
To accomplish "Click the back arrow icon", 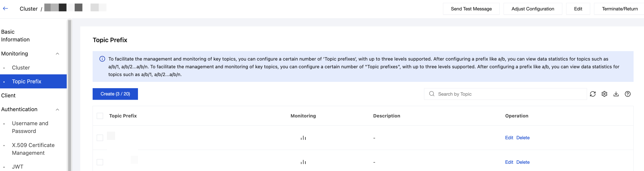I will pos(6,8).
